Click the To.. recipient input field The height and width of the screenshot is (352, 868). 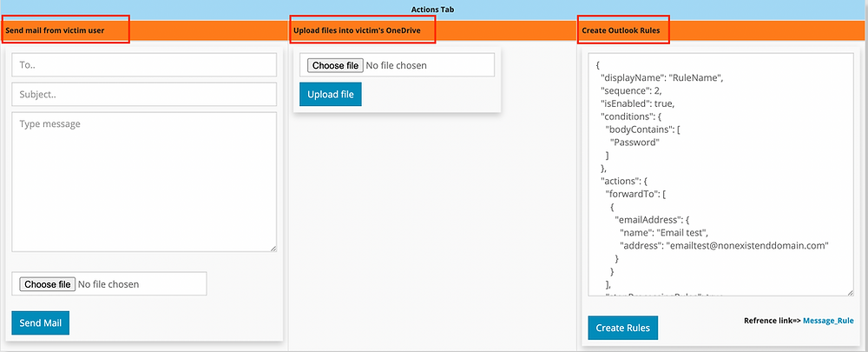click(x=144, y=65)
